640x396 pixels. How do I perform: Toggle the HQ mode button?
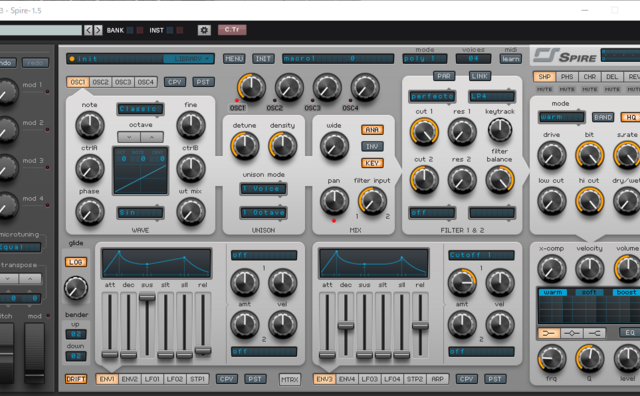(x=631, y=117)
